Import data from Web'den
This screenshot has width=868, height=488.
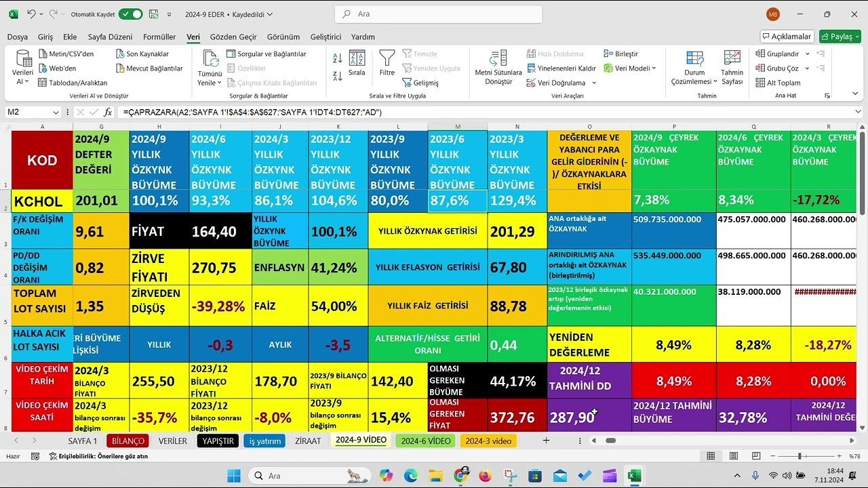(57, 68)
